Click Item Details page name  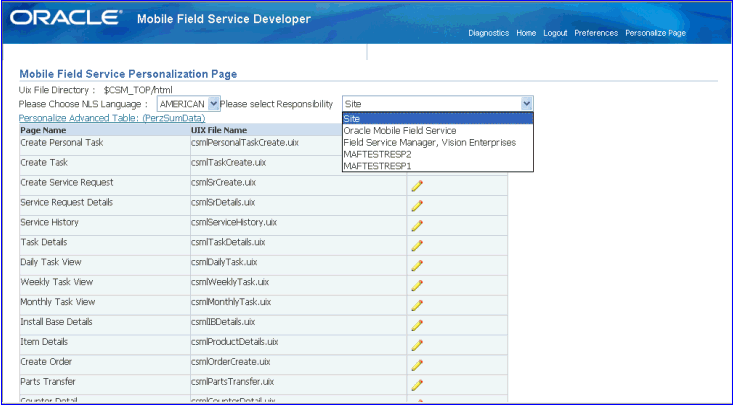tap(44, 342)
